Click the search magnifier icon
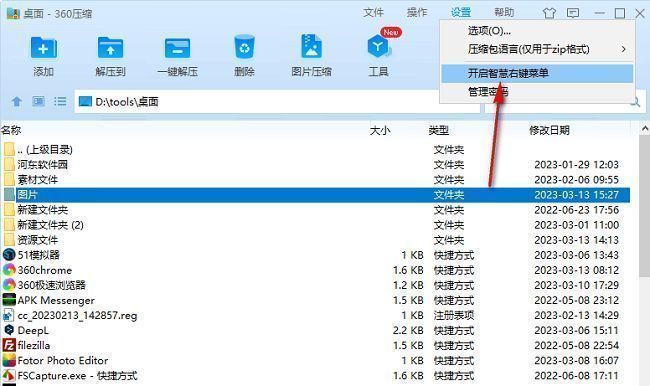 click(x=635, y=102)
